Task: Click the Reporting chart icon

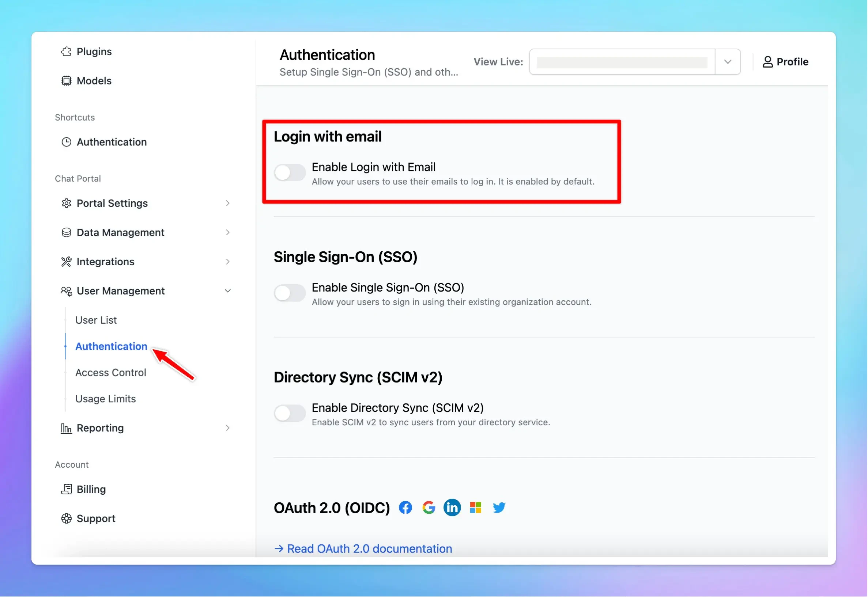Action: 66,428
